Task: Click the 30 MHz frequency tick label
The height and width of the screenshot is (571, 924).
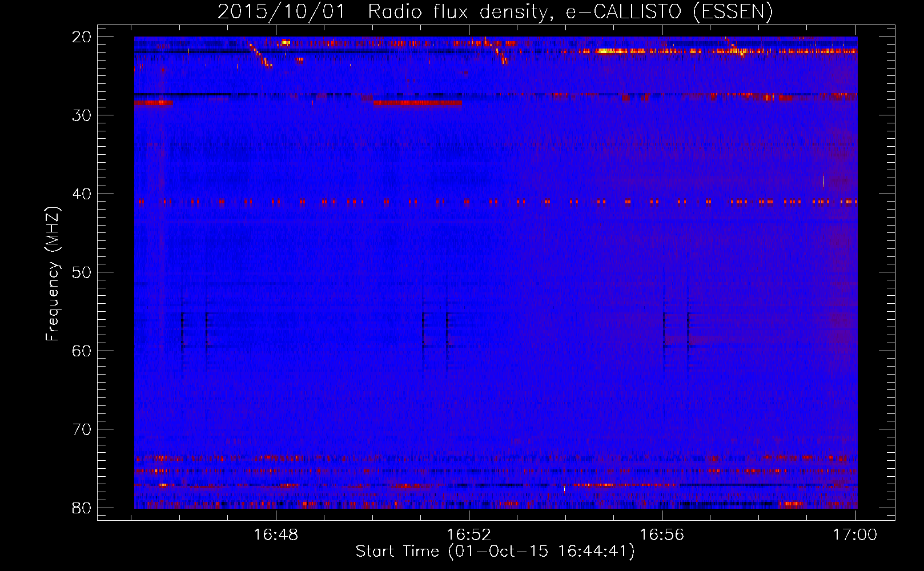Action: [82, 115]
